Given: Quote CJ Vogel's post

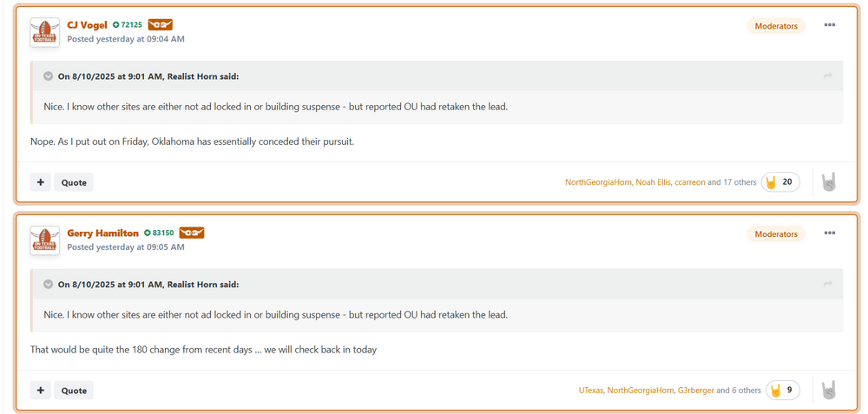Looking at the screenshot, I should click(74, 182).
